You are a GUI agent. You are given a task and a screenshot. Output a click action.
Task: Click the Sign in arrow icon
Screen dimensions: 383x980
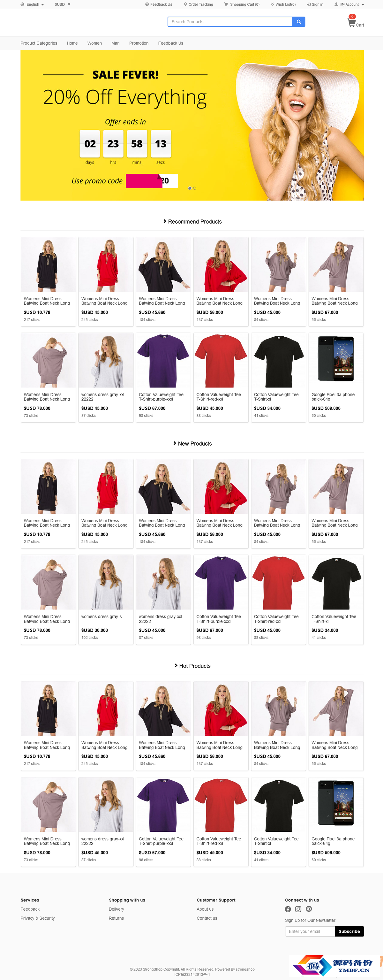pos(309,4)
